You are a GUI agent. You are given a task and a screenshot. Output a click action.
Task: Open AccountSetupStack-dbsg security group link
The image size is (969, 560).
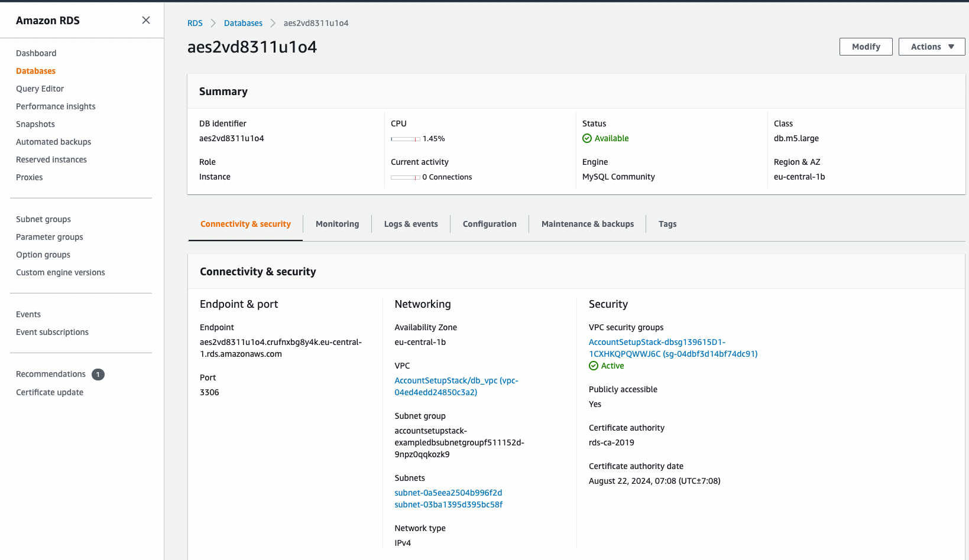673,348
